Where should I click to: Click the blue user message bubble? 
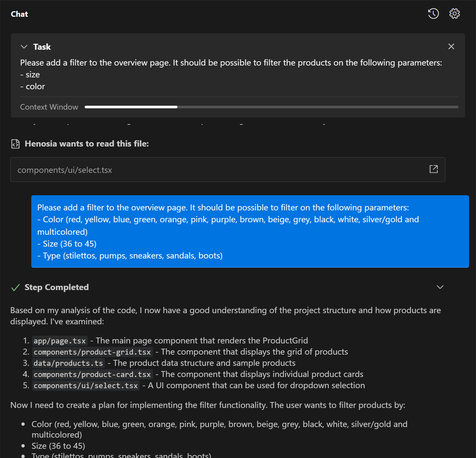click(250, 231)
